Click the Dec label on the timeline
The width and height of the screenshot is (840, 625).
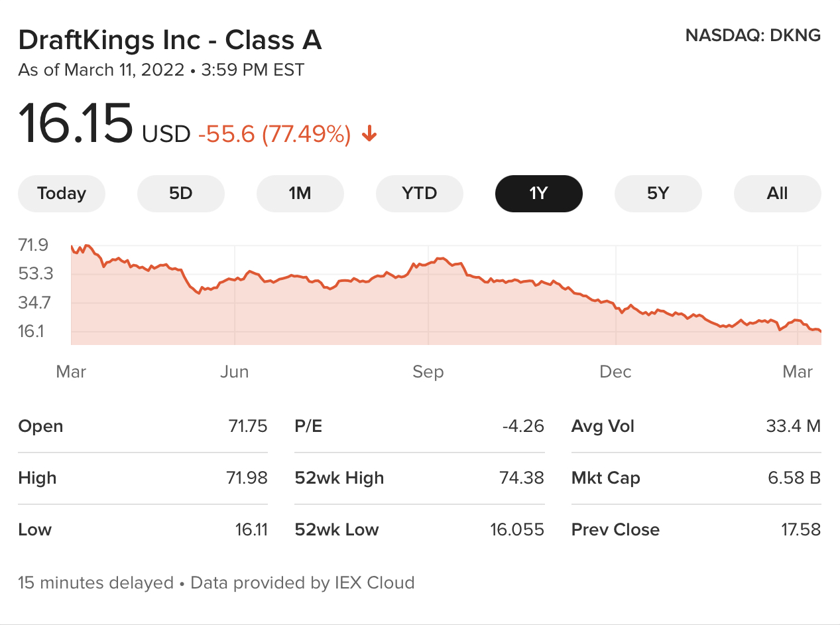tap(615, 372)
